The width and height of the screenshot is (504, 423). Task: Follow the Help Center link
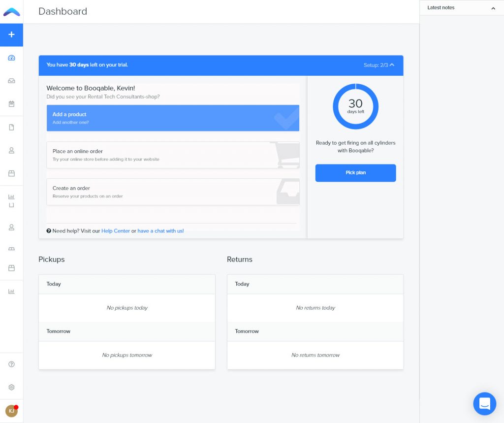click(116, 230)
